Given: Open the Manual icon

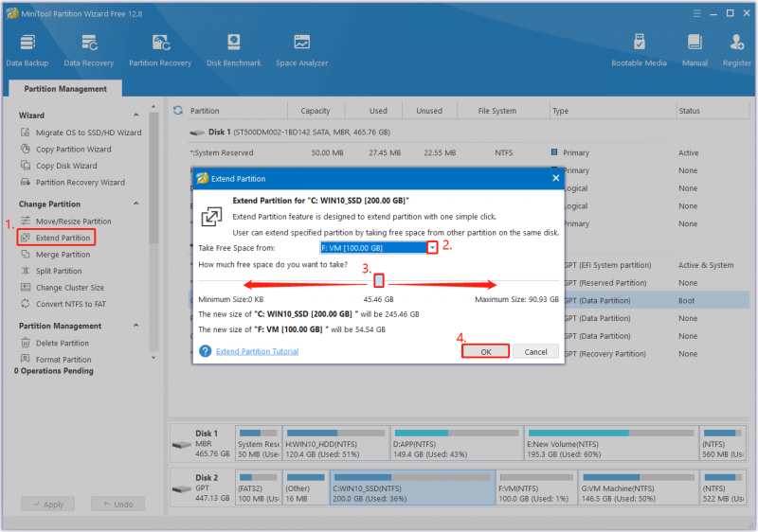Looking at the screenshot, I should pos(695,50).
